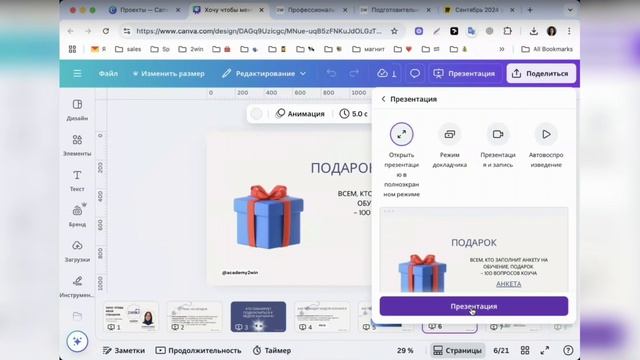Screen dimensions: 640x360
Task: Start with the purple Презентация button
Action: [473, 306]
